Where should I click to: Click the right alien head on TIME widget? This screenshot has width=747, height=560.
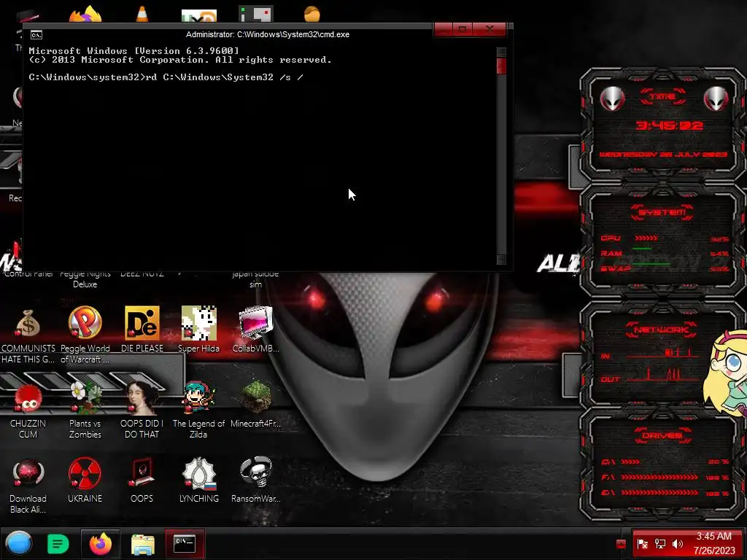click(x=716, y=98)
